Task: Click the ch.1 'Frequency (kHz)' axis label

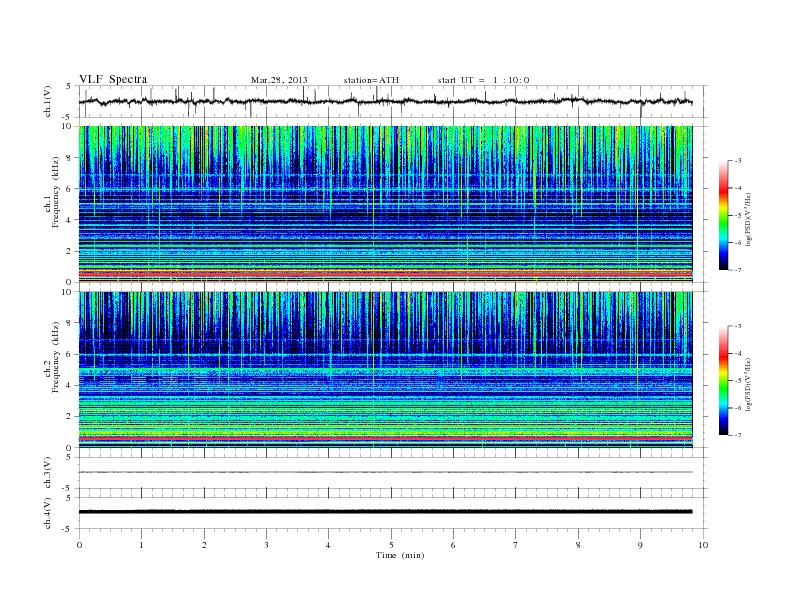Action: click(56, 192)
